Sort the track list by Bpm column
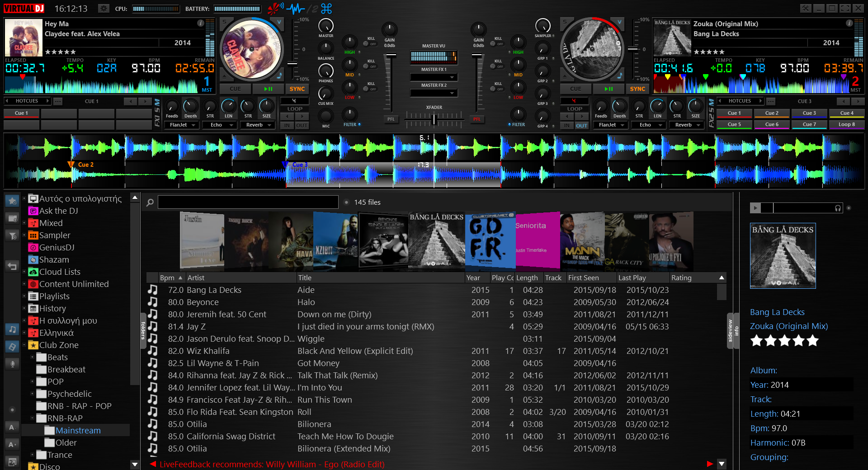Screen dimensions: 868x470 point(167,278)
